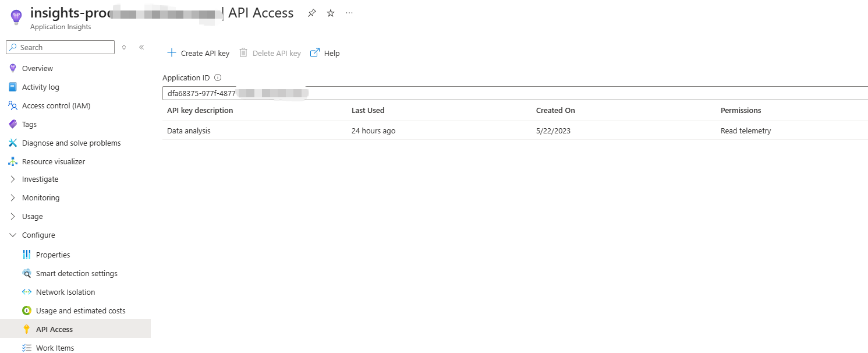
Task: Click the external link Help icon
Action: tap(315, 52)
